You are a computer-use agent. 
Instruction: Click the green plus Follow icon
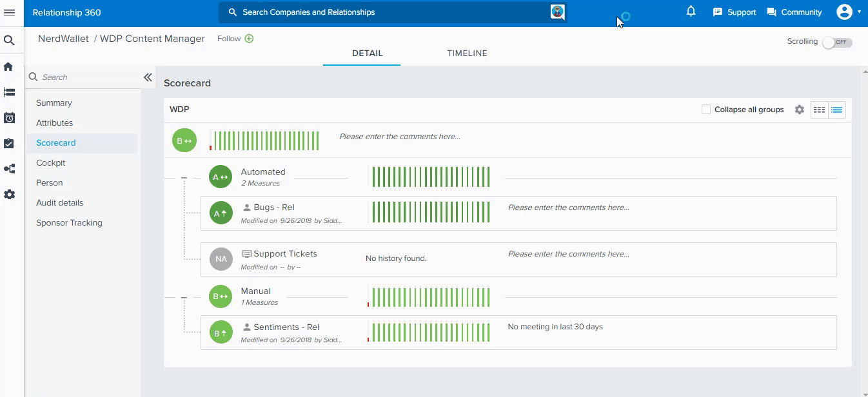(249, 39)
